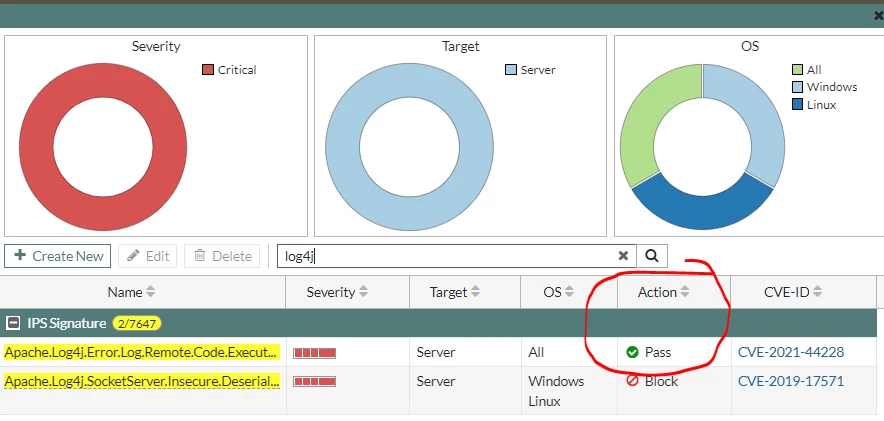This screenshot has width=884, height=421.
Task: Click the Block action text
Action: (x=661, y=382)
